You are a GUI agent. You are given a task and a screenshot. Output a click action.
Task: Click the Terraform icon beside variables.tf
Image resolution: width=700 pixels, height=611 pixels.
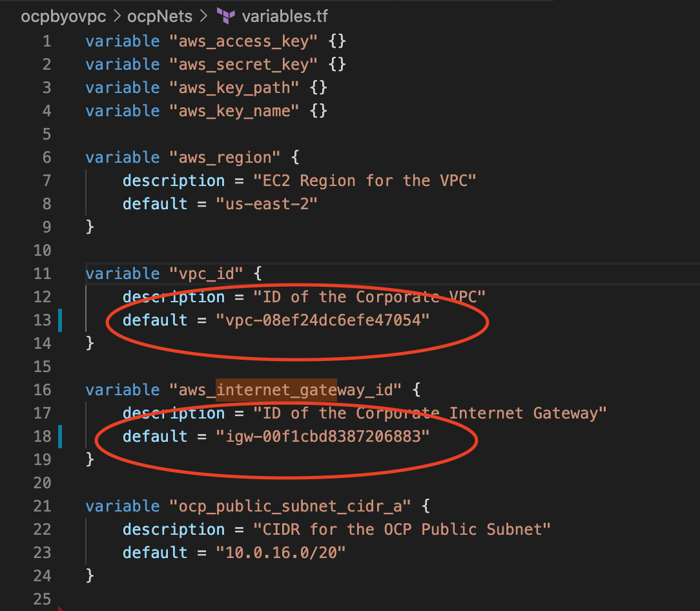226,16
